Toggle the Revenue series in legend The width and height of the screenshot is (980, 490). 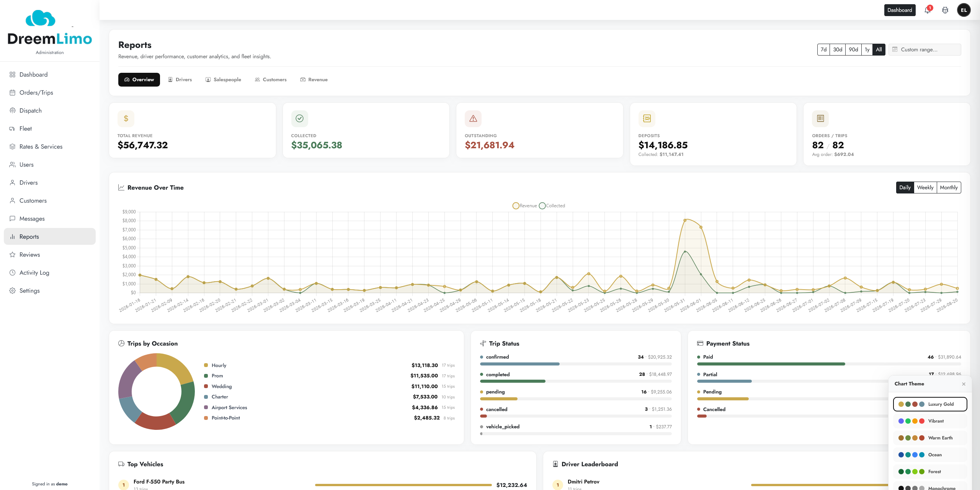525,206
